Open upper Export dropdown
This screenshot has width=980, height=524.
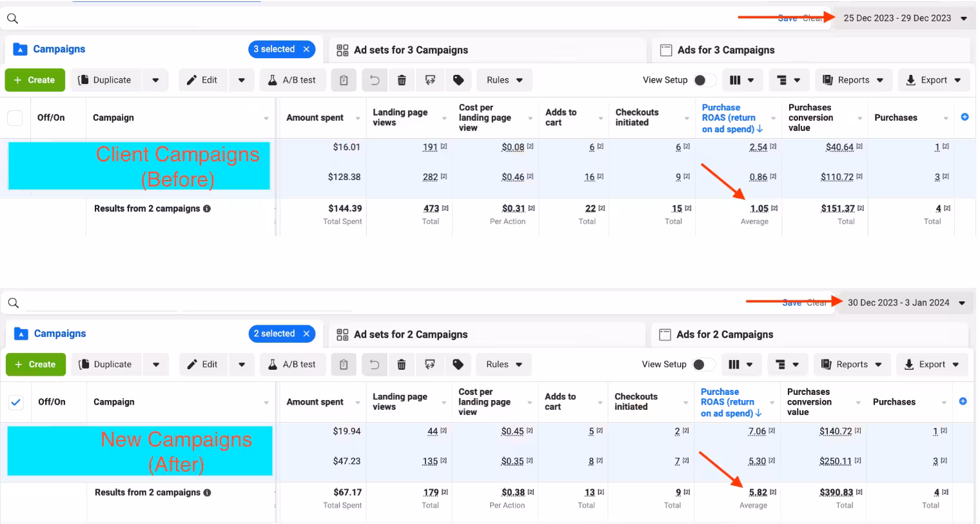click(934, 80)
